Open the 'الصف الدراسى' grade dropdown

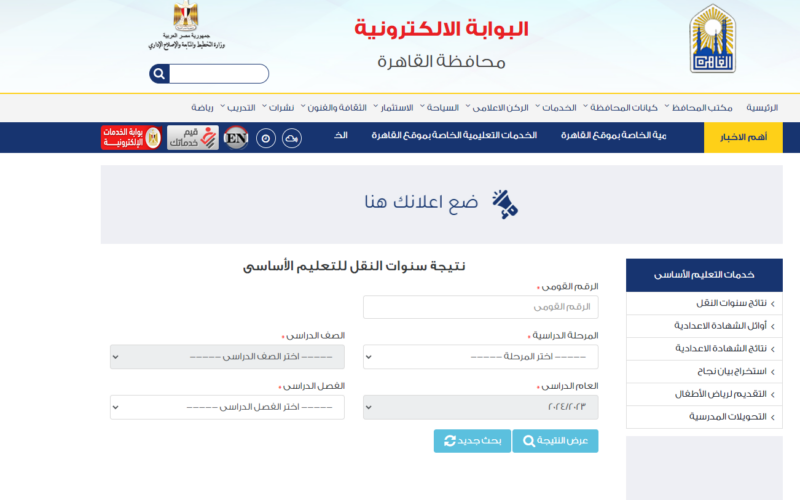tap(227, 357)
